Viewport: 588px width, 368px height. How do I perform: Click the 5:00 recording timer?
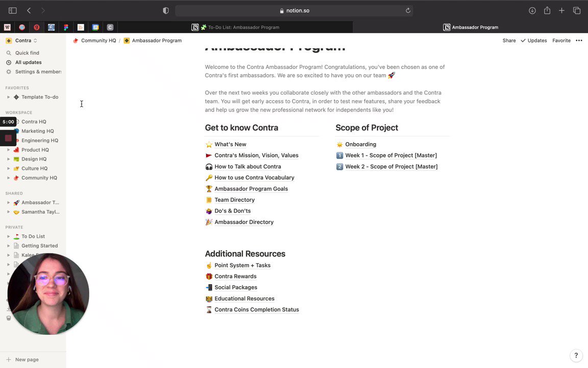[8, 122]
